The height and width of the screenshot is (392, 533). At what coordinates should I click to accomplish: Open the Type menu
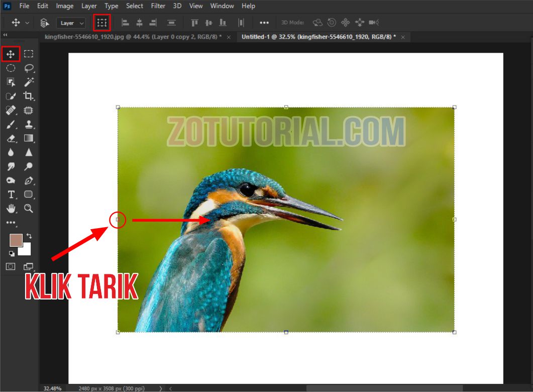(x=111, y=6)
